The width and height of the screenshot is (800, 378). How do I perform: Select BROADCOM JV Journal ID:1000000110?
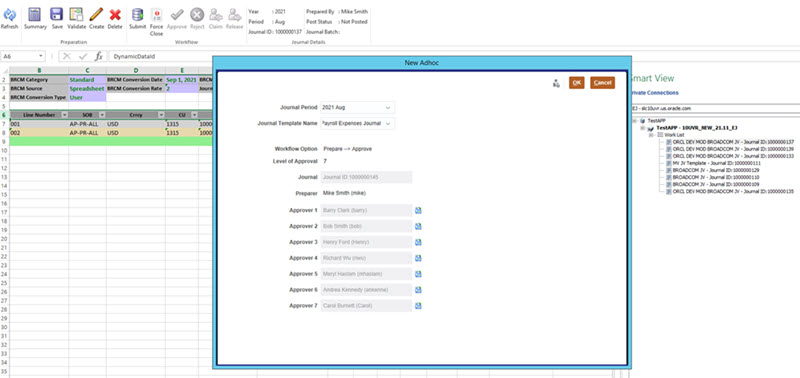click(716, 177)
